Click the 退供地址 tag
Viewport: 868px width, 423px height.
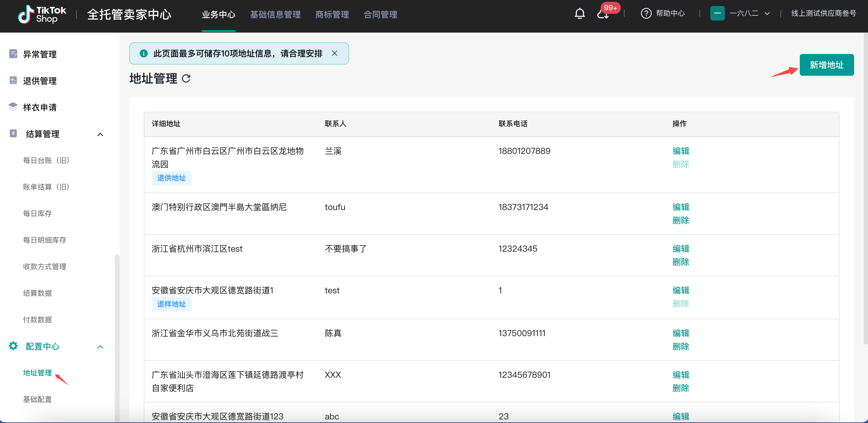click(171, 178)
